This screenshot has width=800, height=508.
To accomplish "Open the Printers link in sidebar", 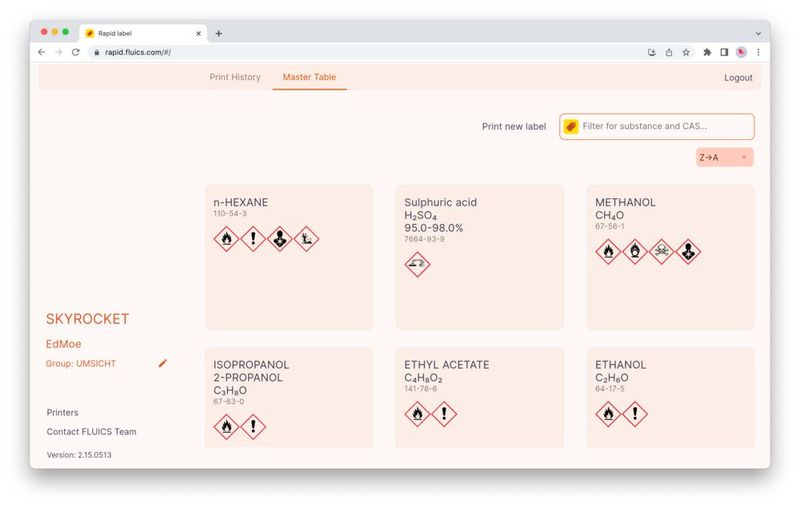I will pos(62,412).
